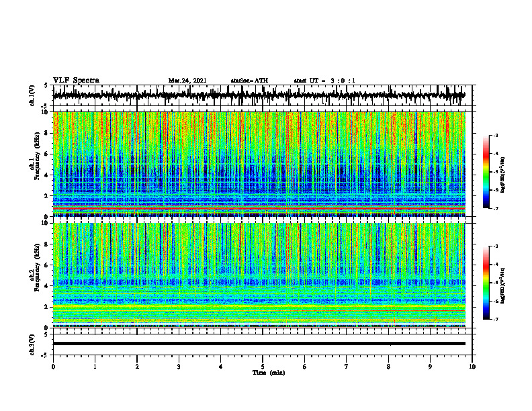Click the 'VLF Spectra' plot title

tap(76, 80)
